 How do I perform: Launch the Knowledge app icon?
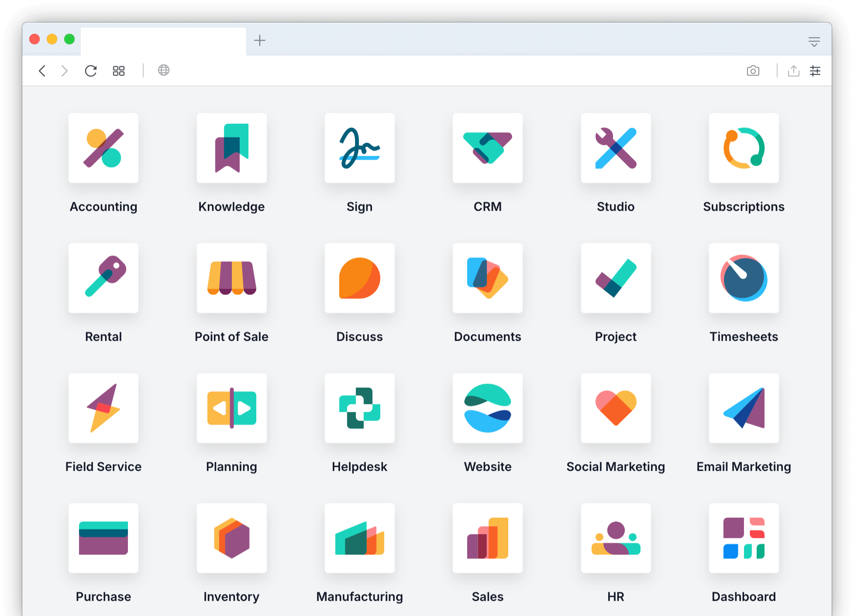[x=231, y=148]
